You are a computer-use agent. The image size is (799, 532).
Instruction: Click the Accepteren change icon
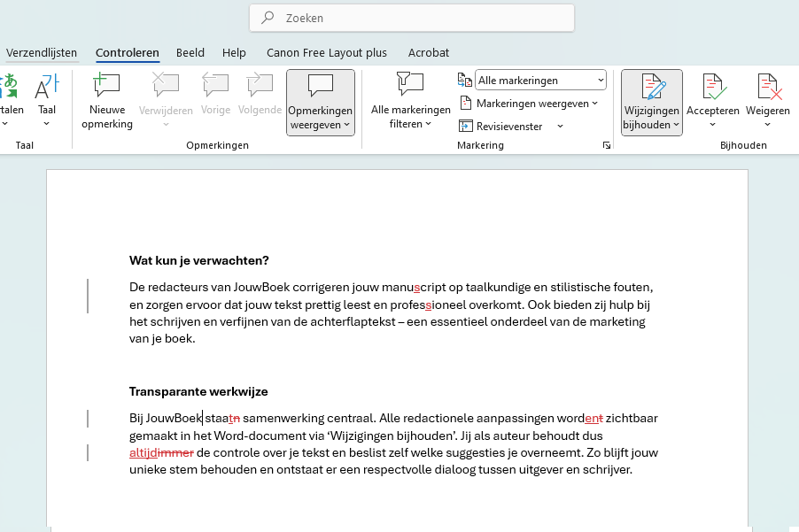click(x=713, y=86)
